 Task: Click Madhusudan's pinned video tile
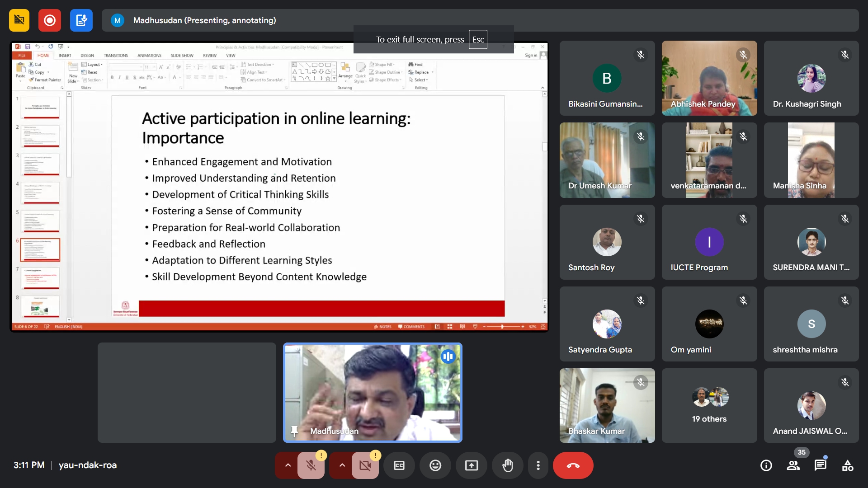tap(373, 392)
